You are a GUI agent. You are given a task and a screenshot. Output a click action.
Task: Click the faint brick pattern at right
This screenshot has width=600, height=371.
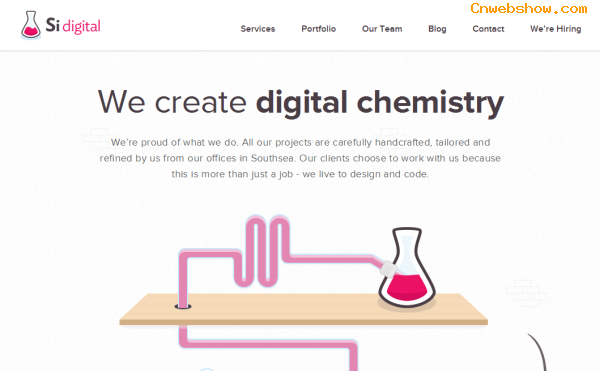pyautogui.click(x=527, y=293)
